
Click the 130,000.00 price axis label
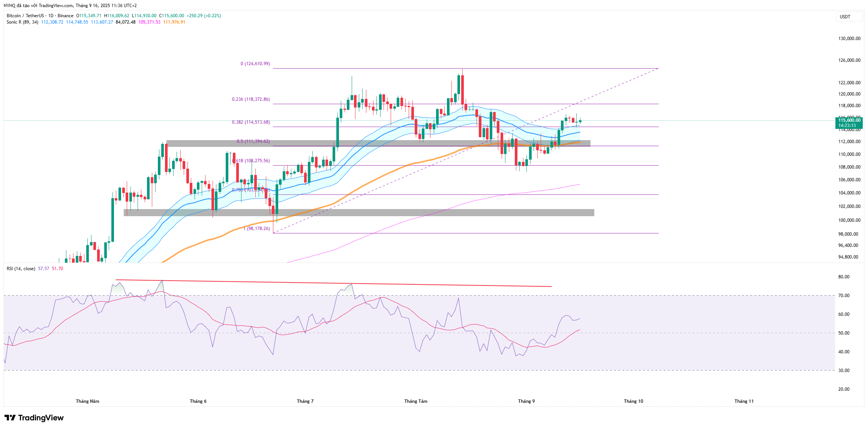[849, 39]
